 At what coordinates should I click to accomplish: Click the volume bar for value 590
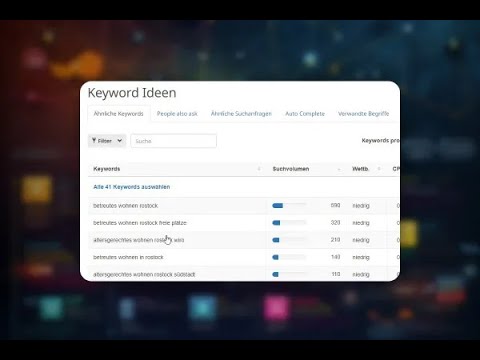click(x=289, y=206)
